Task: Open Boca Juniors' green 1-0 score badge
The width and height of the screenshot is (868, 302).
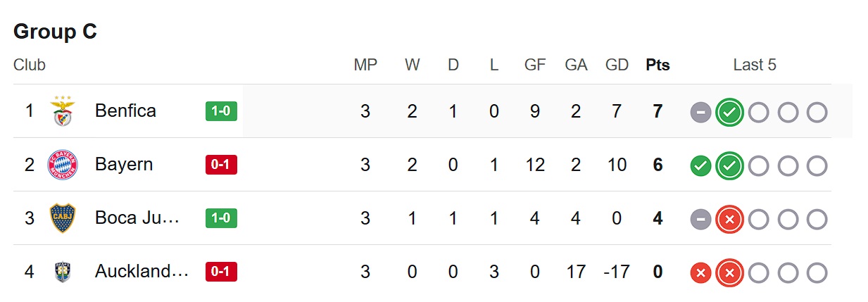Action: click(x=221, y=218)
